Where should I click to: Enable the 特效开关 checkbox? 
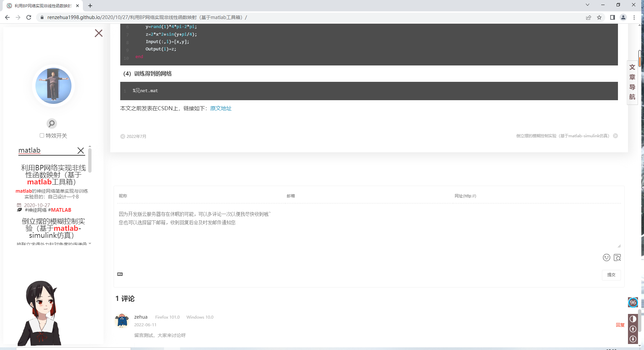(x=41, y=135)
